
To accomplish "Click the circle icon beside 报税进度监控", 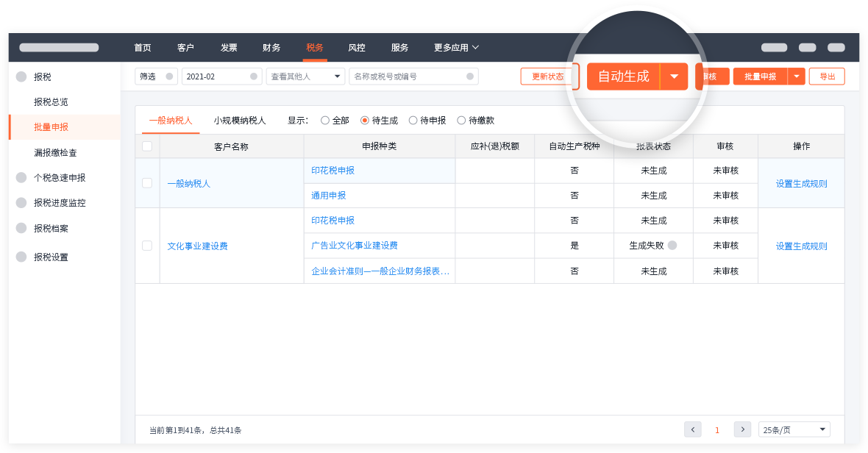I will point(21,202).
